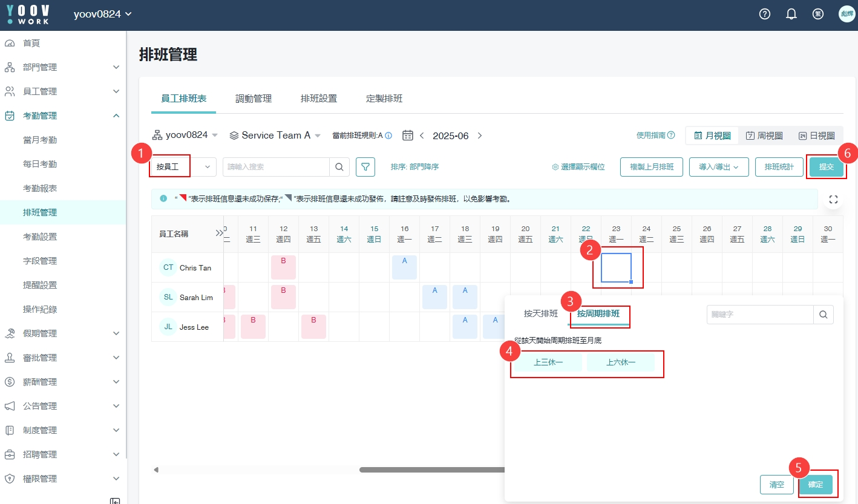Viewport: 858px width, 504px height.
Task: Select 月視圖 month view
Action: tap(712, 136)
